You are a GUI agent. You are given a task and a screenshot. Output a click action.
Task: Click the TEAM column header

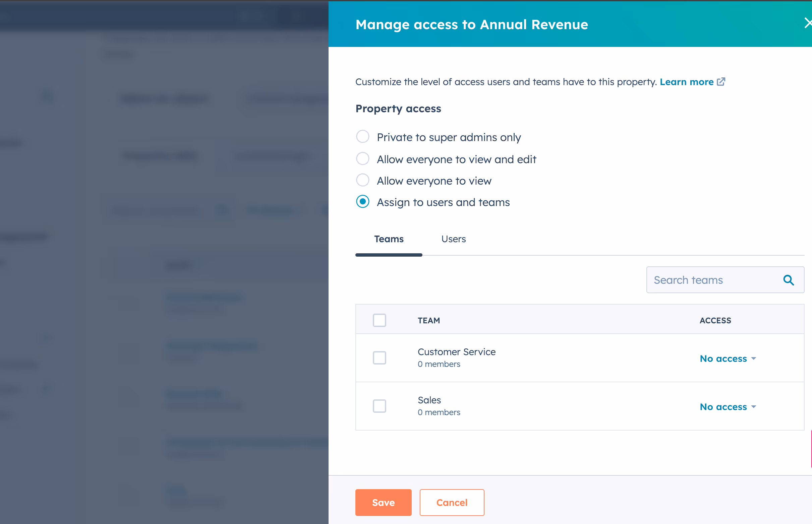point(429,321)
